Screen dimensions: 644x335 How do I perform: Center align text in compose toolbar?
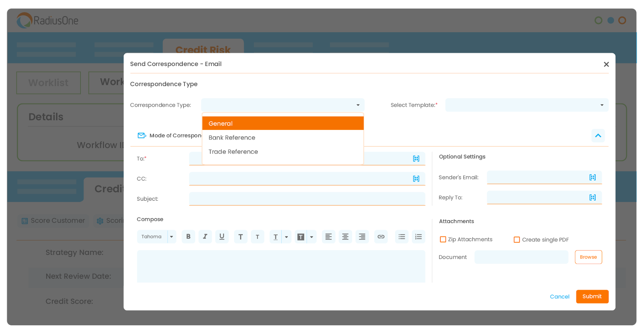click(345, 237)
